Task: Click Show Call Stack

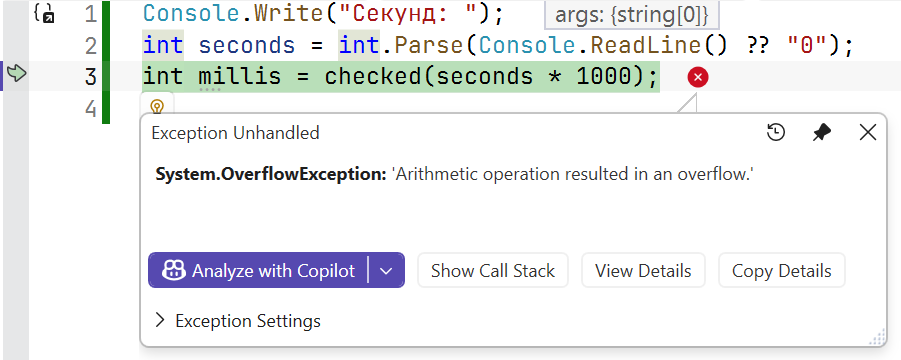Action: [492, 270]
